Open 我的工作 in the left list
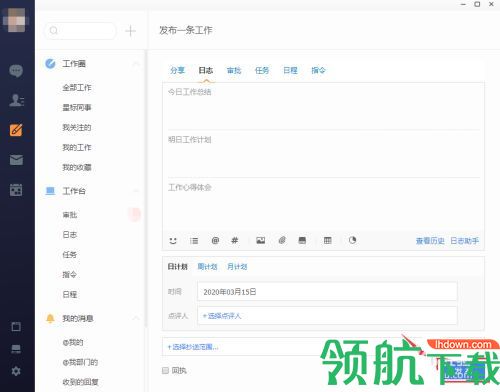 coord(77,147)
